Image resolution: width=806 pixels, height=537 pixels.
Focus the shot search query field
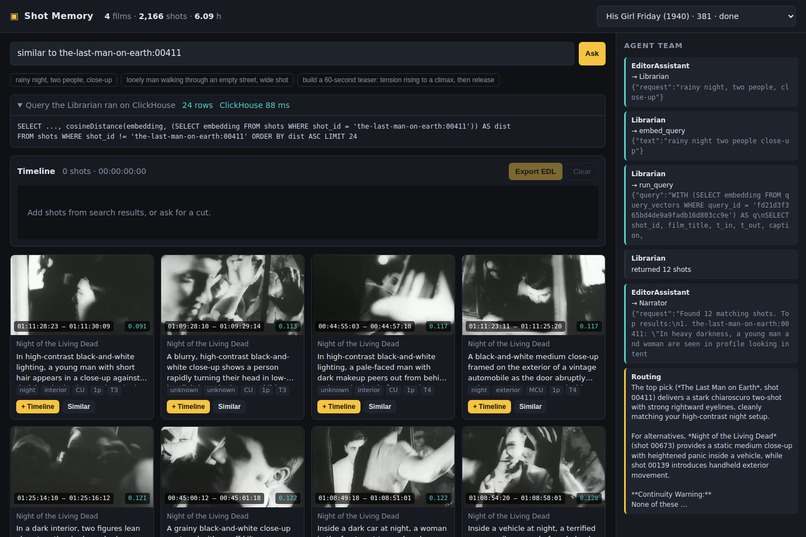tap(292, 53)
